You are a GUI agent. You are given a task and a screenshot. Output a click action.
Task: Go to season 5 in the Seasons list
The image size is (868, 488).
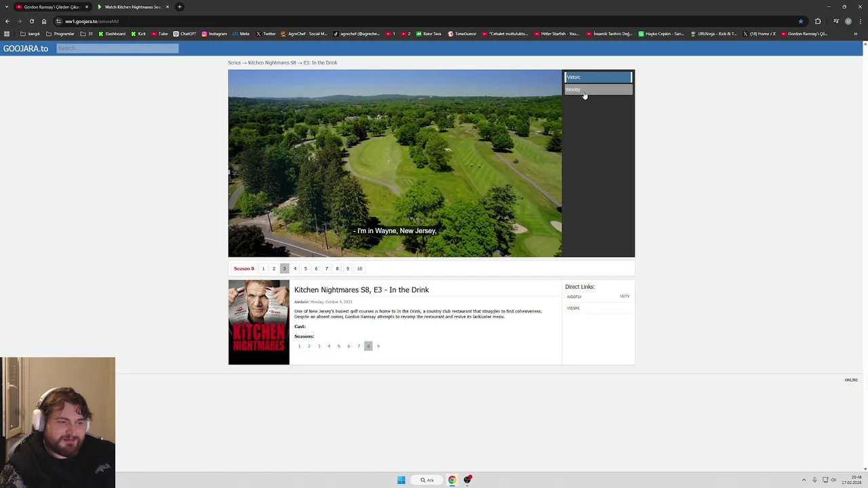pyautogui.click(x=338, y=346)
